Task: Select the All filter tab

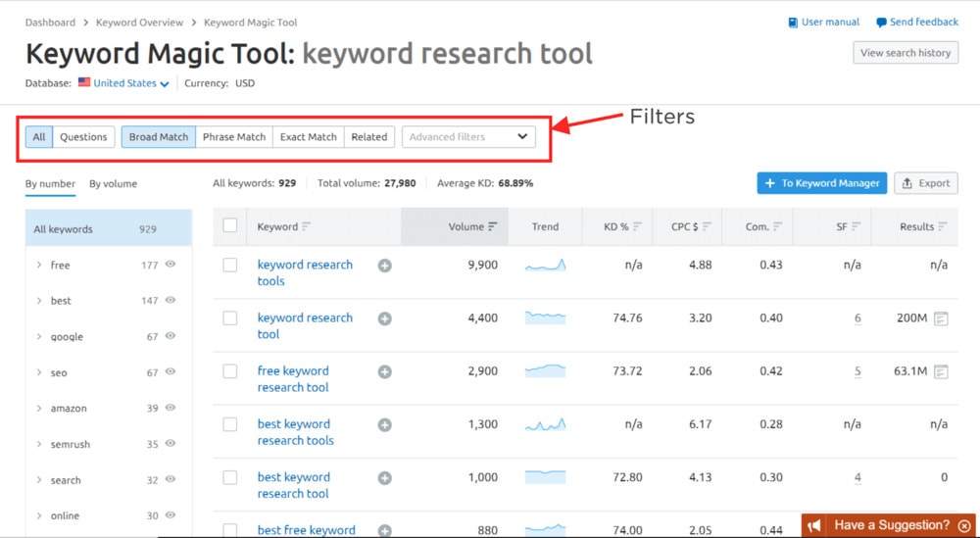Action: coord(39,137)
